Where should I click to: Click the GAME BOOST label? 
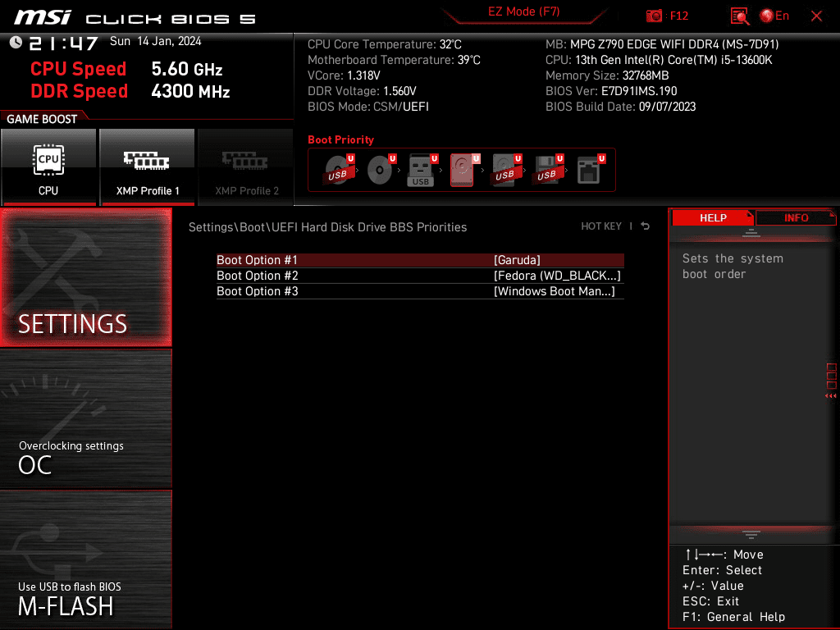point(42,119)
